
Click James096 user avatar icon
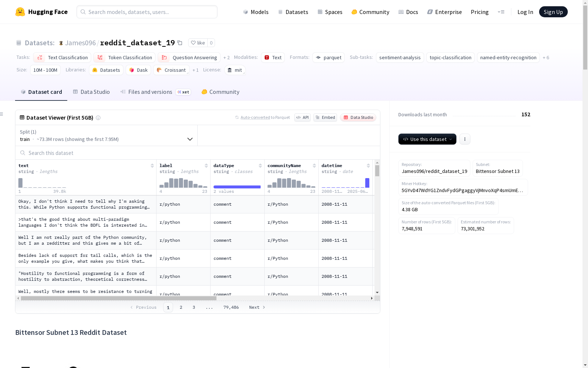(x=61, y=43)
